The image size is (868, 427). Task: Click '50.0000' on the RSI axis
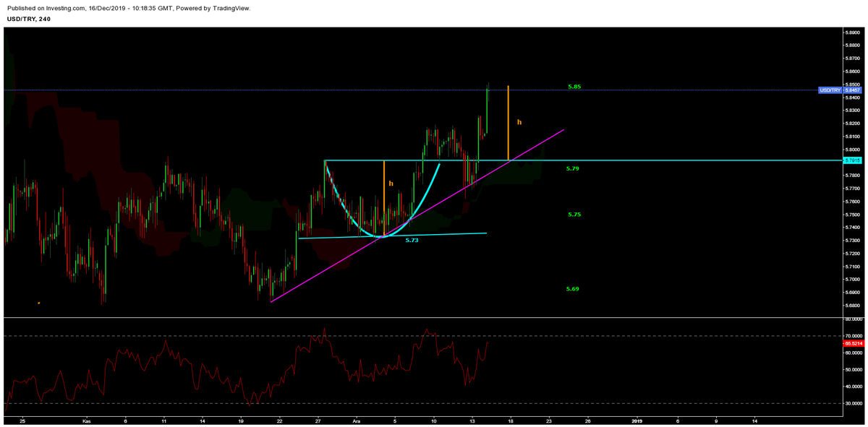(854, 370)
